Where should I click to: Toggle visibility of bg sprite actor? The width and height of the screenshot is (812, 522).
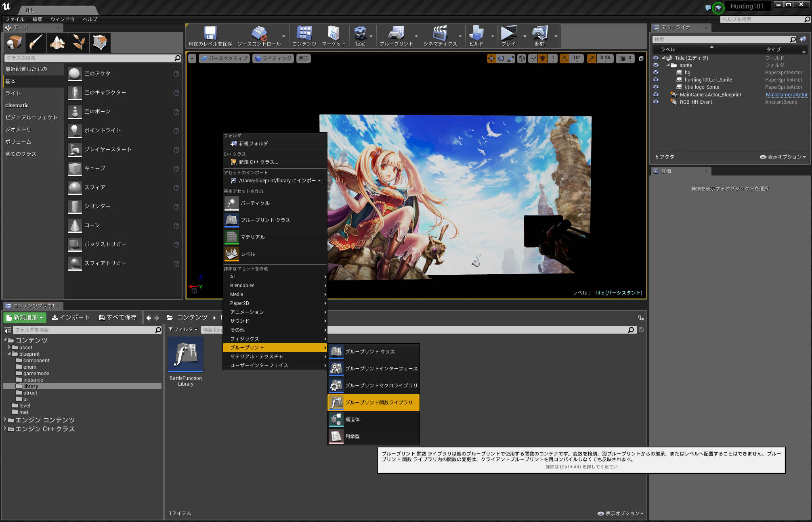[x=656, y=73]
